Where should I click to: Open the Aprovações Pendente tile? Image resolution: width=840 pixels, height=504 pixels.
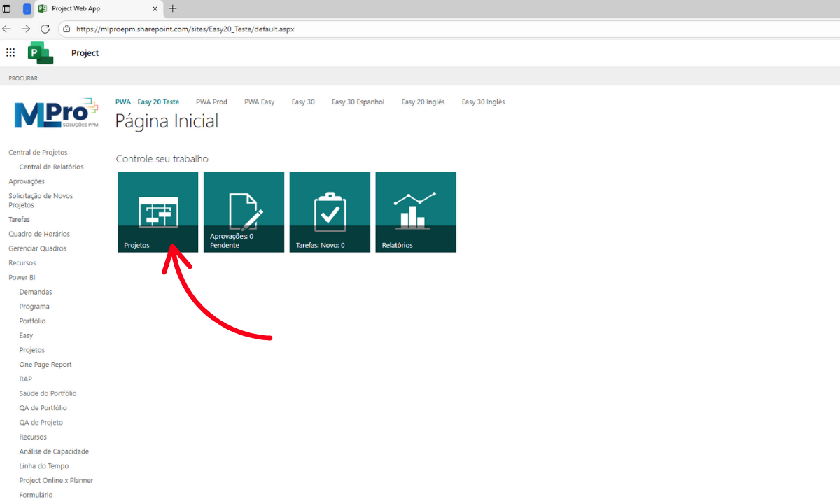click(244, 212)
